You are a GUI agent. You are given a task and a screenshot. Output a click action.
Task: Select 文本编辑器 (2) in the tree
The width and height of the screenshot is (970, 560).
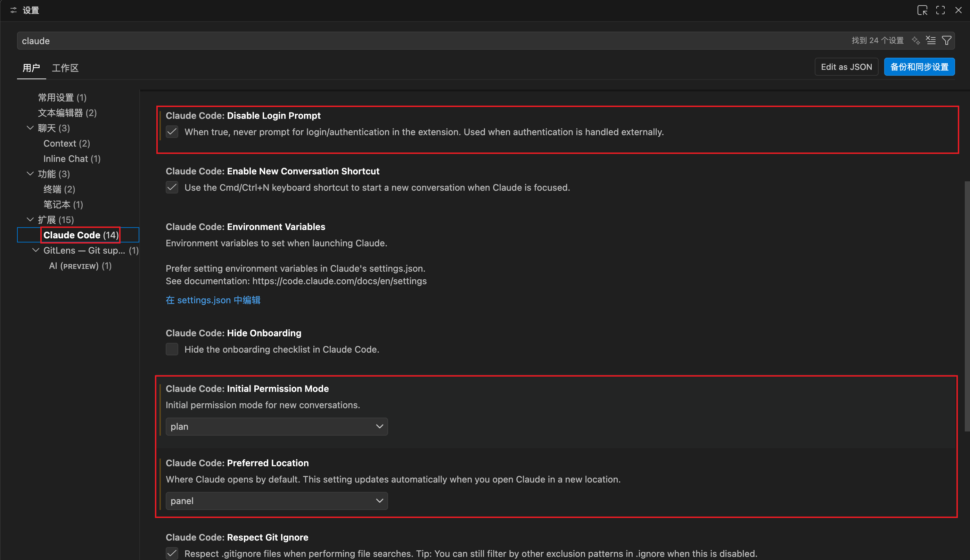point(67,113)
